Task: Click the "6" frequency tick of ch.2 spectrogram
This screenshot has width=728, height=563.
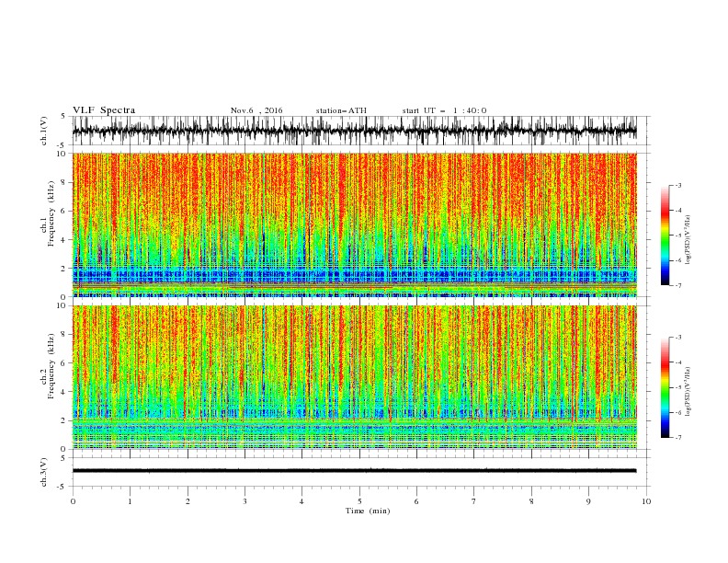Action: pyautogui.click(x=63, y=363)
